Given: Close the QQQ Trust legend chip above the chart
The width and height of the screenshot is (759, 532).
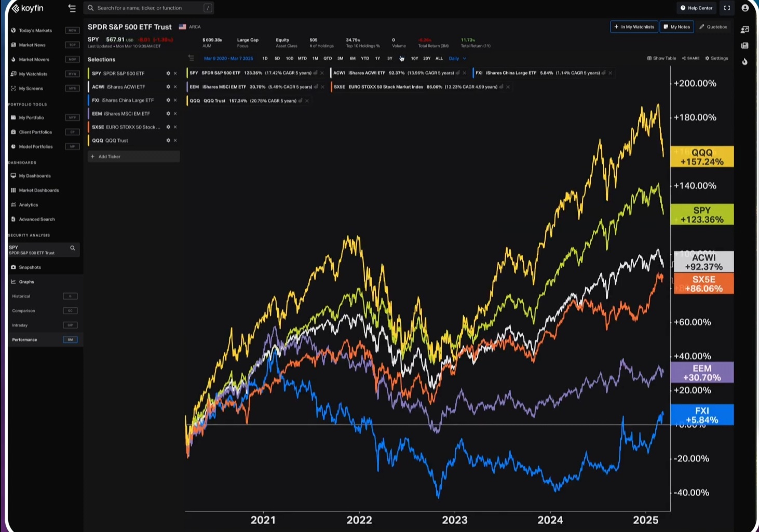Looking at the screenshot, I should pos(307,101).
